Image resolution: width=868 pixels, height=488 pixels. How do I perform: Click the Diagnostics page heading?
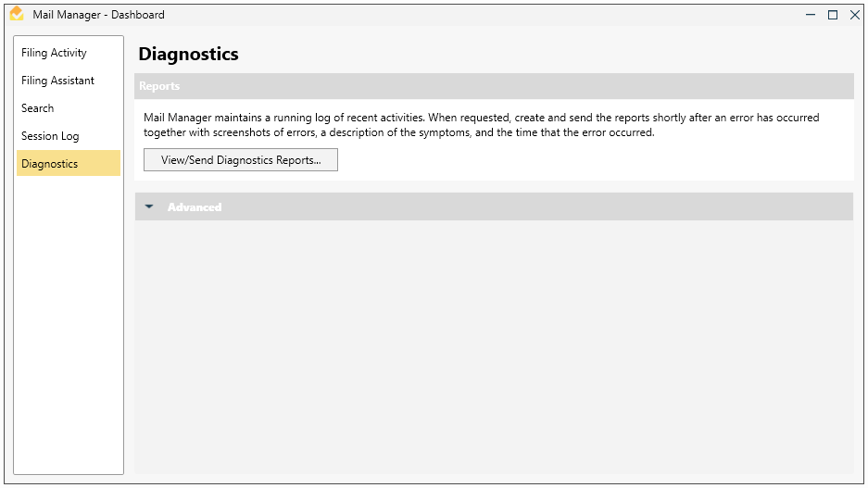click(x=189, y=55)
